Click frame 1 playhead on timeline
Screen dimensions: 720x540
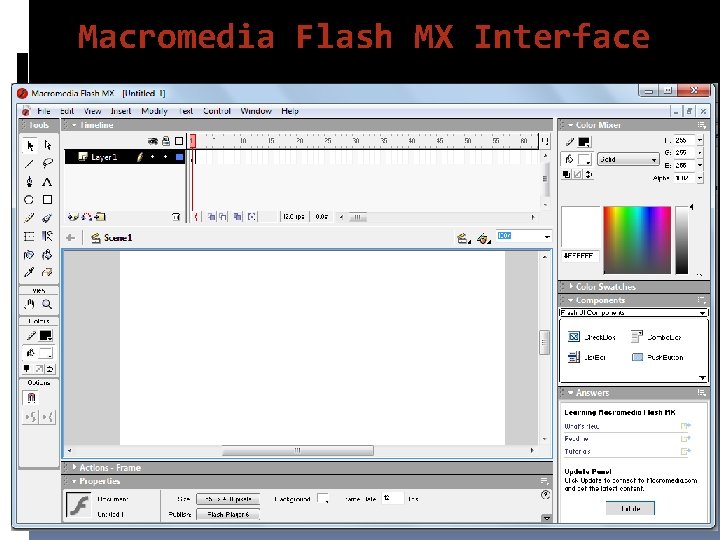click(x=193, y=141)
